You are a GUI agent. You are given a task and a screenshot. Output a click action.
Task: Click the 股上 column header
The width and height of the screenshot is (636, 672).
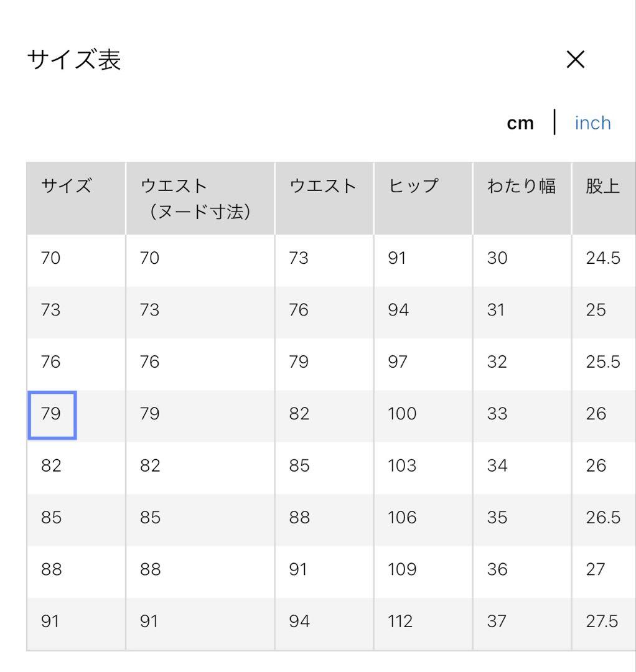tap(602, 184)
